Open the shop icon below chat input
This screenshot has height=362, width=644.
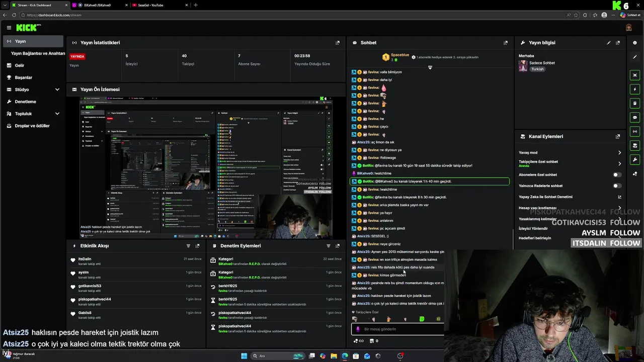click(372, 341)
